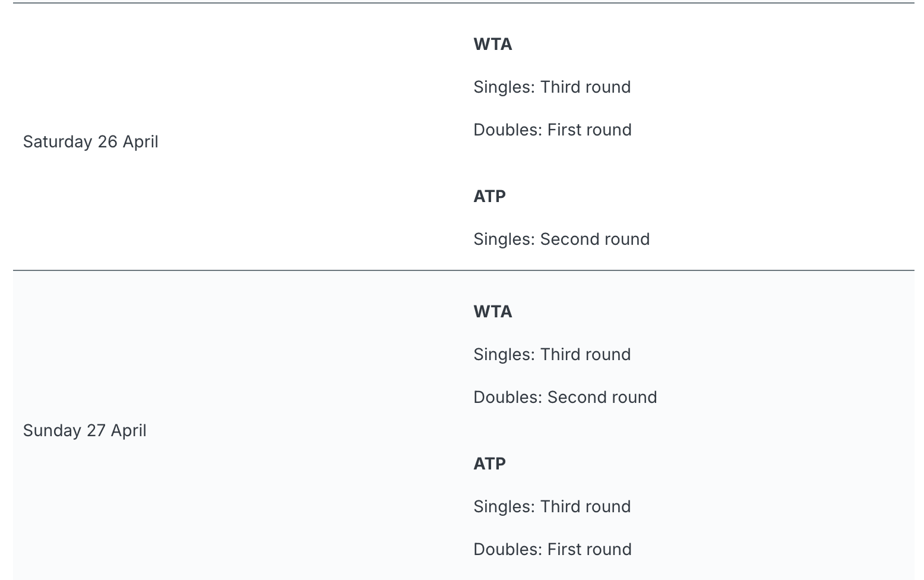
Task: Click Saturday's WTA Singles: Third round text
Action: pyautogui.click(x=552, y=87)
